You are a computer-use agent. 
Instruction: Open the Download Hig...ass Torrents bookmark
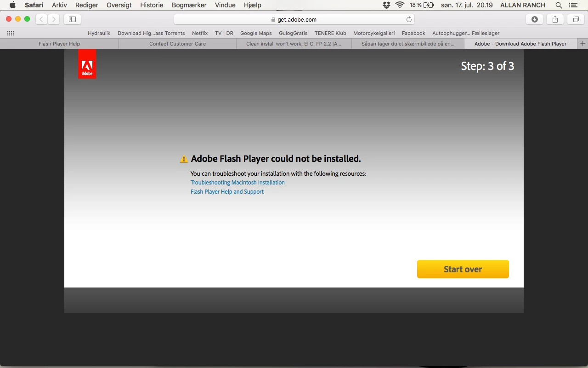[x=151, y=33]
